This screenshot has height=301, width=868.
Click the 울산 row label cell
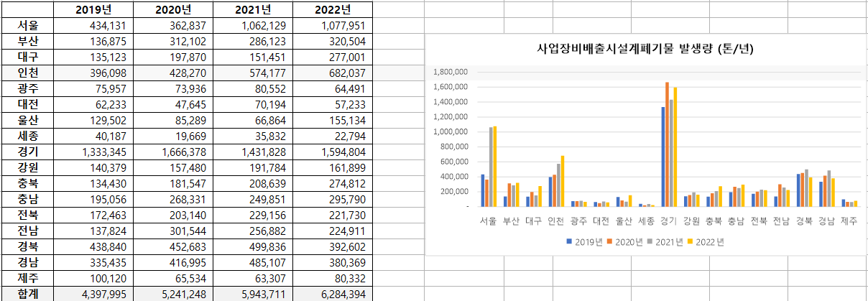pos(27,119)
